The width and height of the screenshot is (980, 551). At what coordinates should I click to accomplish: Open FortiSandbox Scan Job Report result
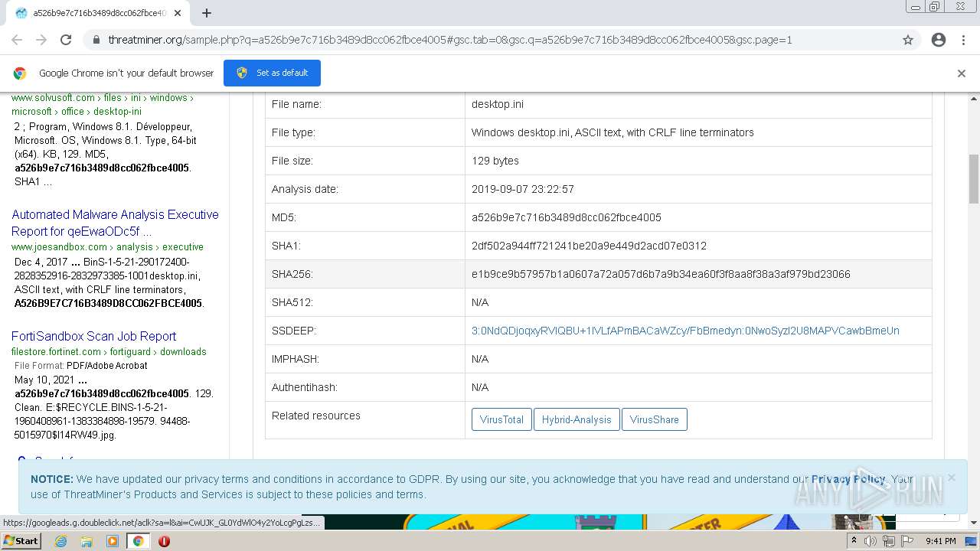coord(93,336)
